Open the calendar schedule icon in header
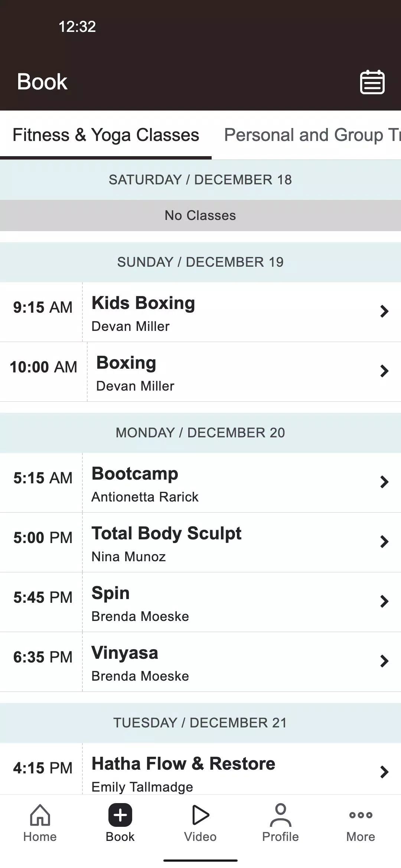This screenshot has width=401, height=868. pos(372,82)
